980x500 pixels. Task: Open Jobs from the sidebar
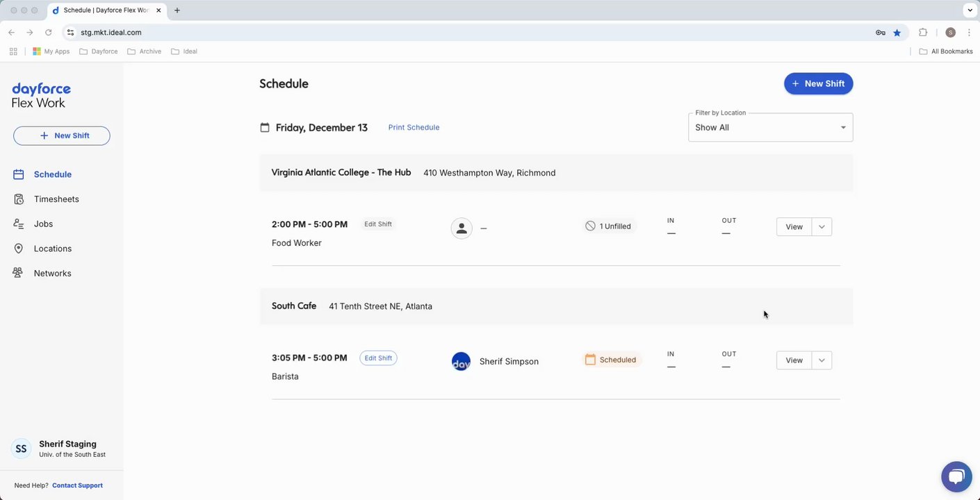(x=43, y=224)
